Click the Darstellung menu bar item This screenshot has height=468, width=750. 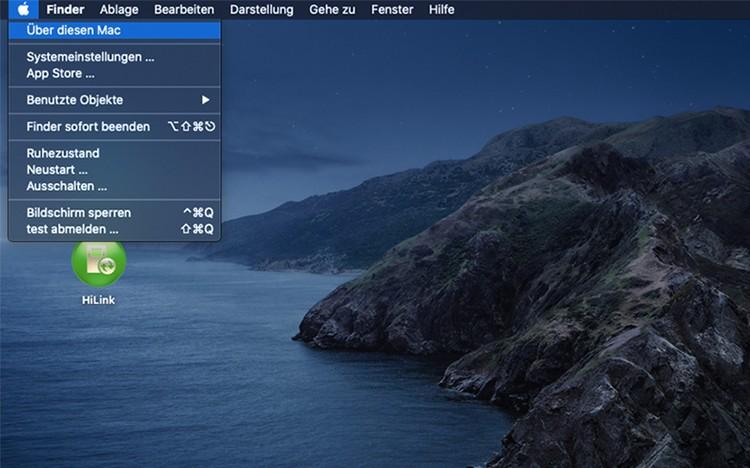tap(261, 10)
